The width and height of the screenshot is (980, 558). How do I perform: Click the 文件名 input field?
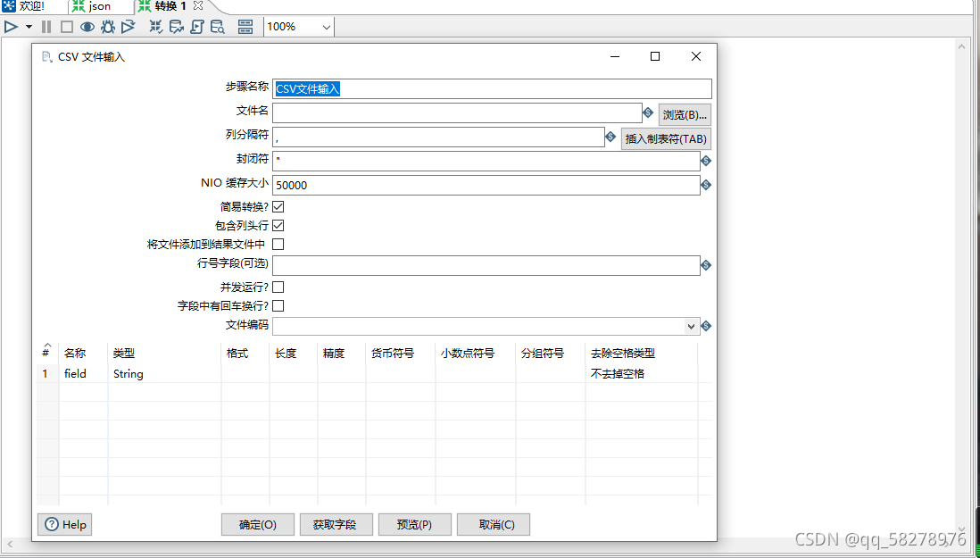pos(457,112)
